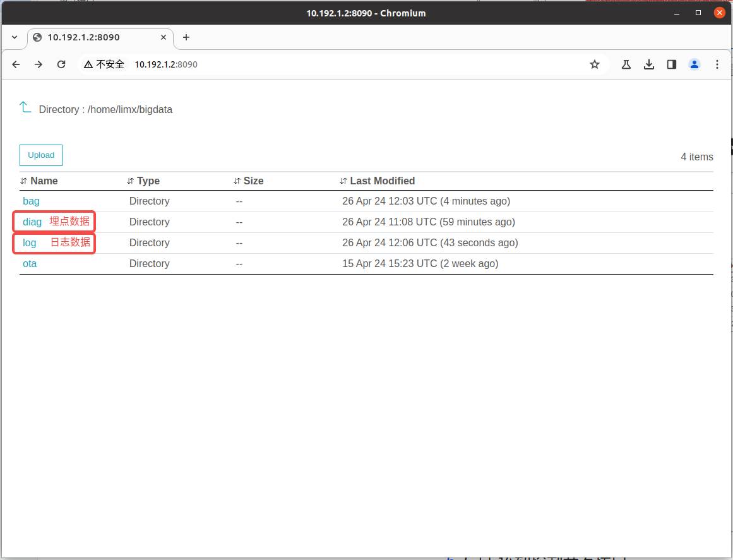
Task: Sort the list by Last Modified column
Action: [378, 181]
